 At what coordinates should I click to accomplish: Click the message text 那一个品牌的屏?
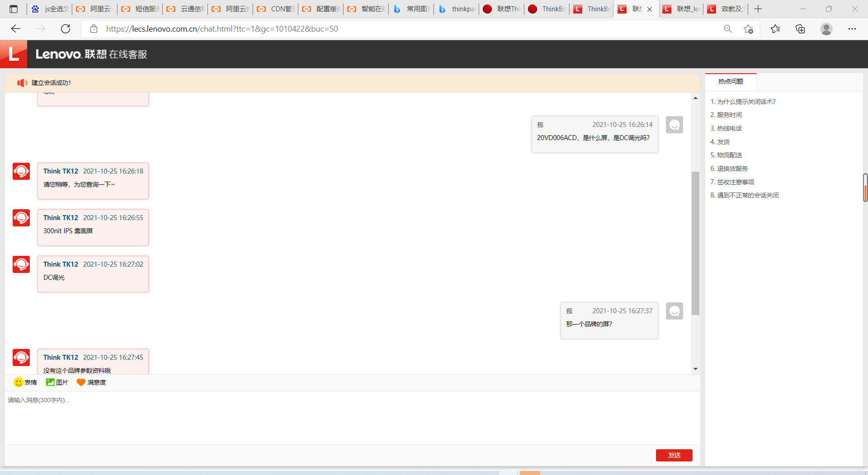tap(589, 324)
